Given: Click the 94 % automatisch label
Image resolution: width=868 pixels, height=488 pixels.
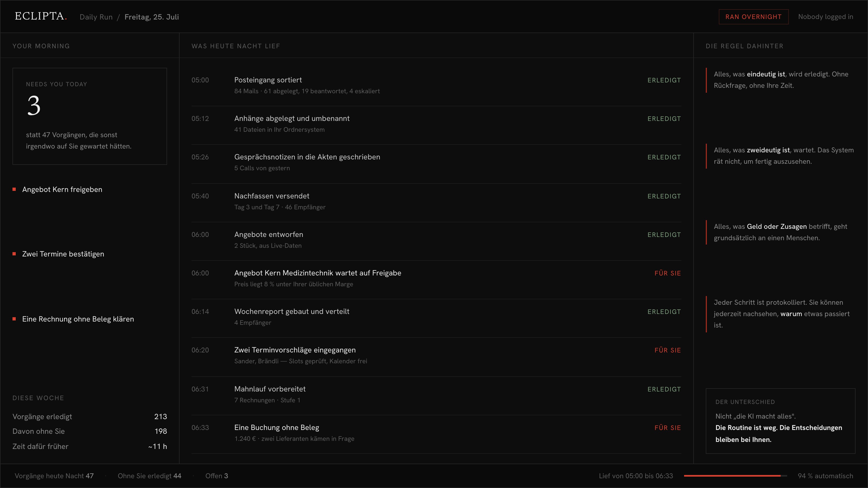Looking at the screenshot, I should click(825, 476).
